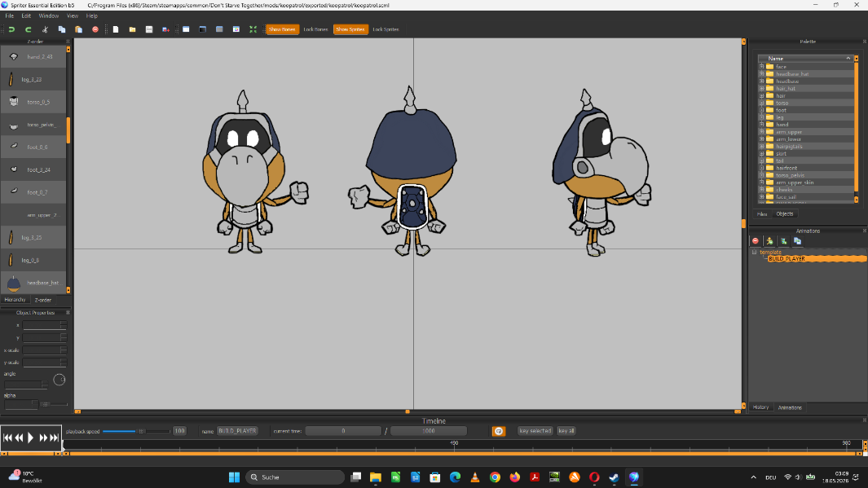Expand the tail folder in Palette

762,160
